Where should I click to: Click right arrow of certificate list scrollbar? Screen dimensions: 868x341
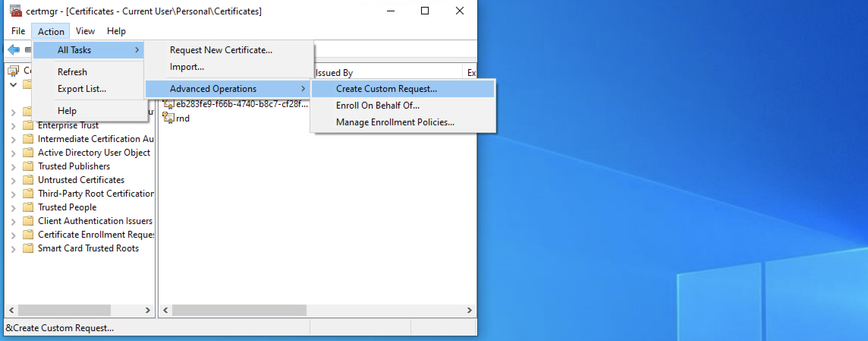click(x=469, y=310)
